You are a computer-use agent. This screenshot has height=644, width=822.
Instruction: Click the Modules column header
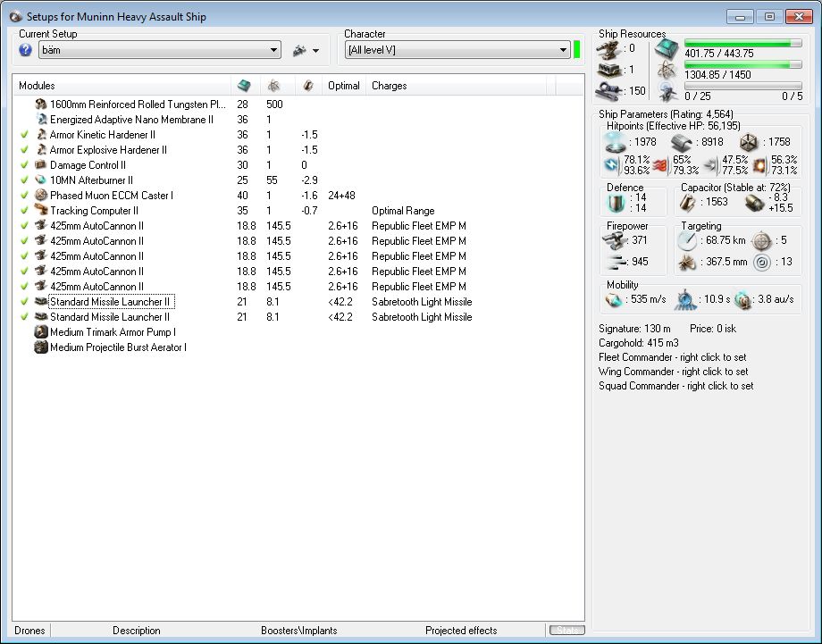[x=122, y=86]
